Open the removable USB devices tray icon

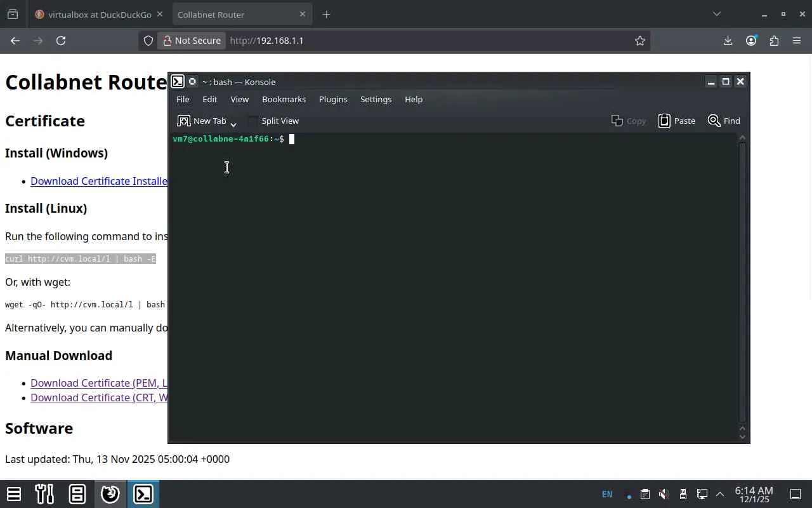coord(683,494)
